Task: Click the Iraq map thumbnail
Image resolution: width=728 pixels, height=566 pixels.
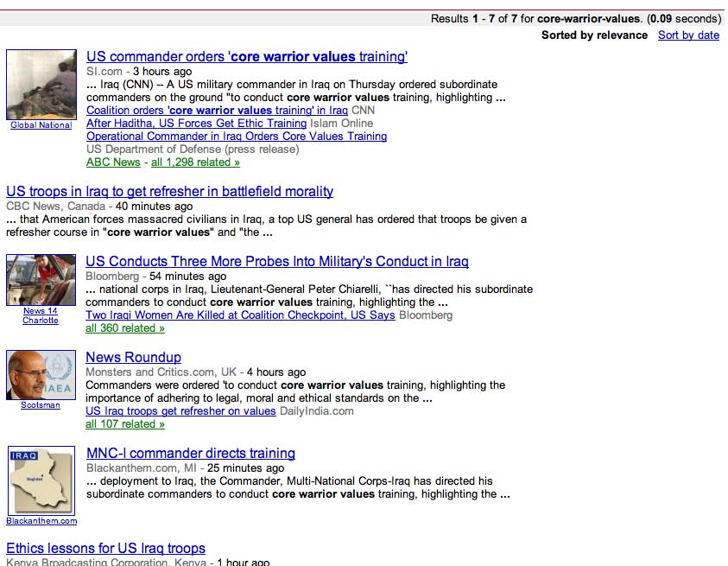Action: click(41, 481)
